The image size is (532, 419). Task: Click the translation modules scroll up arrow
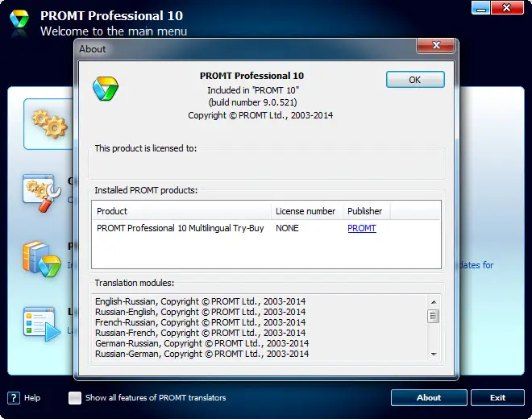pos(434,302)
